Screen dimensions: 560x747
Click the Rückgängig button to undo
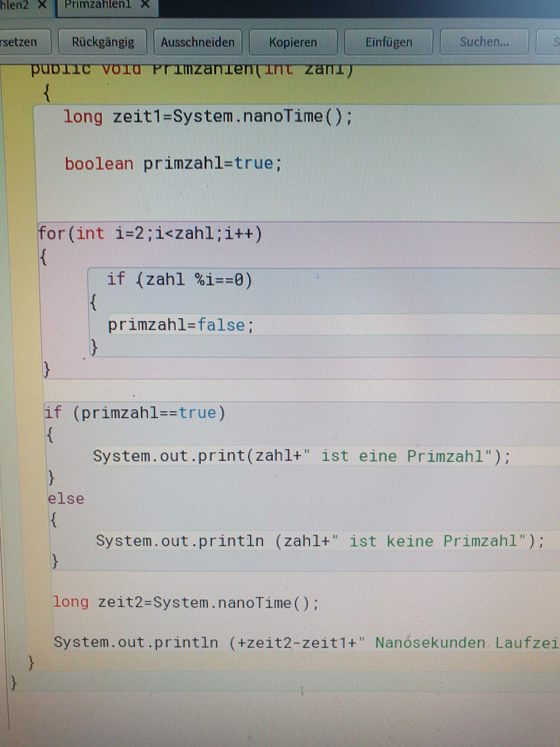pyautogui.click(x=103, y=42)
